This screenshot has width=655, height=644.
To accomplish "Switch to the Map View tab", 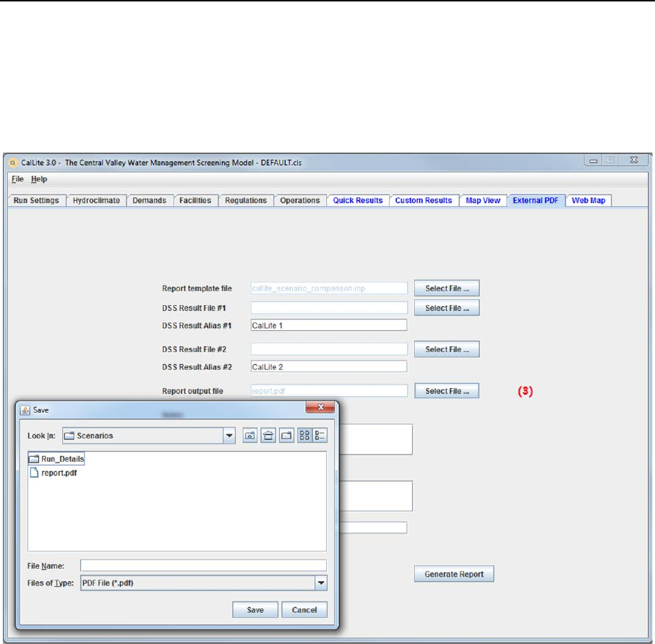I will [x=483, y=200].
